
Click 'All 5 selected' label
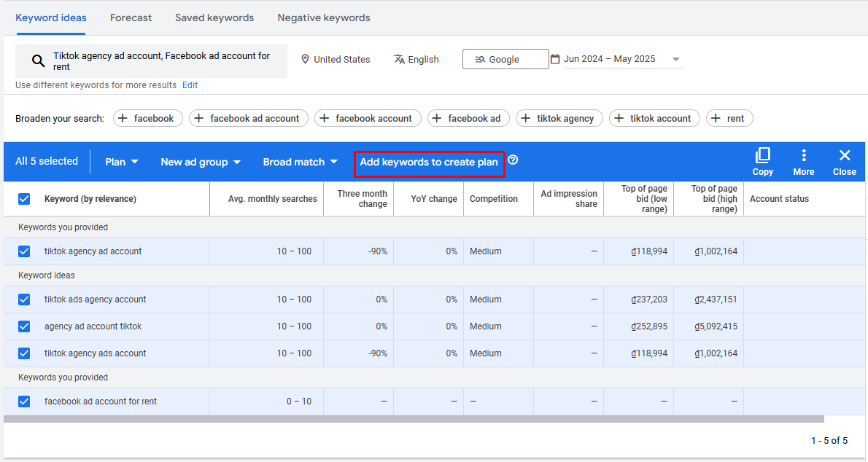(x=47, y=161)
